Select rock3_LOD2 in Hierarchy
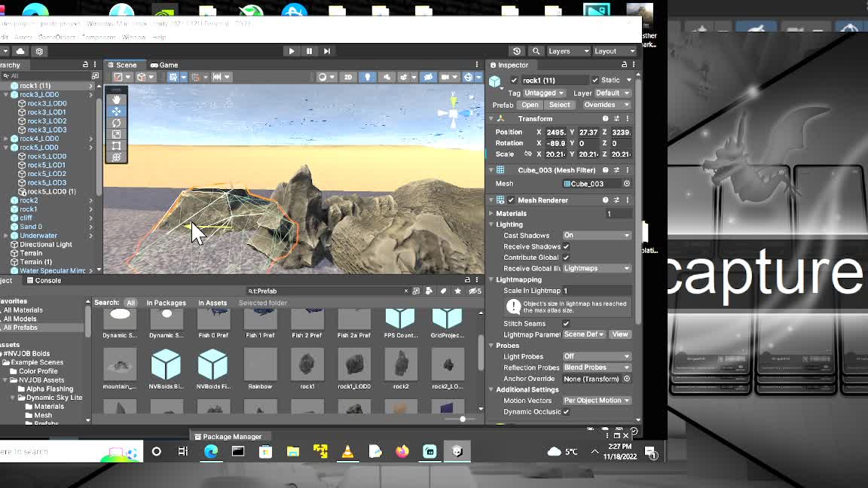 coord(47,121)
